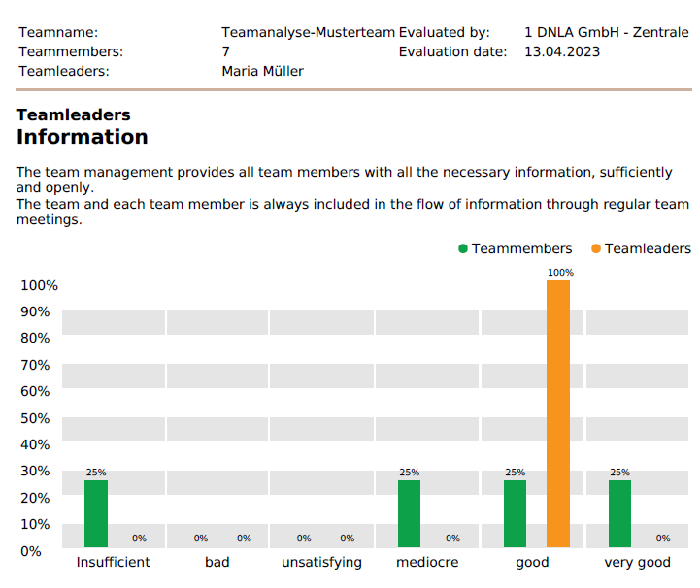Select the green bar above very good

pos(619,513)
